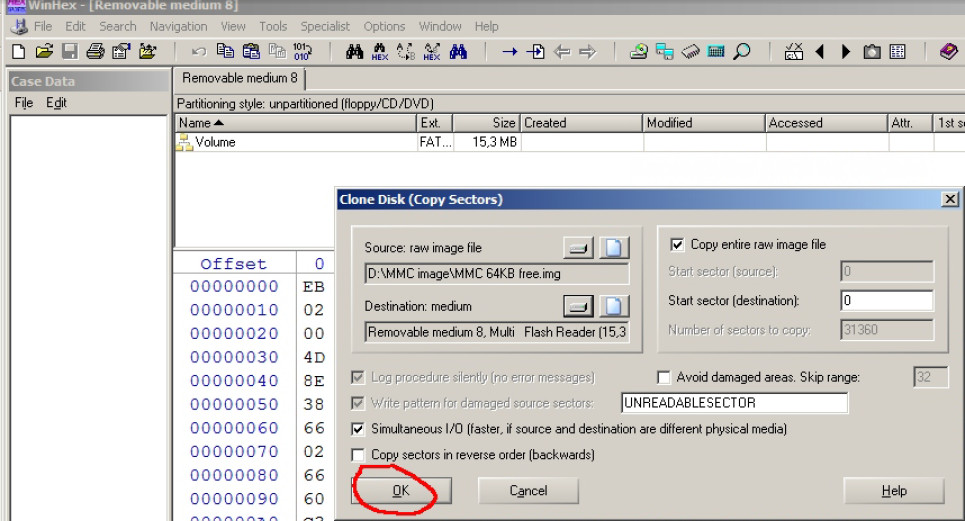This screenshot has height=521, width=965.
Task: Click the camera snapshot toolbar icon
Action: [871, 52]
